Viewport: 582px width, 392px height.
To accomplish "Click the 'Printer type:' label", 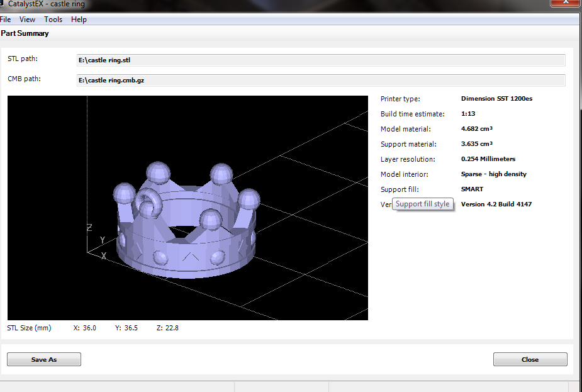I will click(400, 99).
